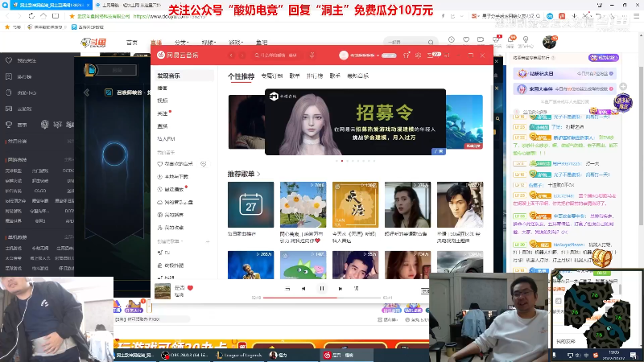Open 播客 in NetEase sidebar
Image resolution: width=644 pixels, height=362 pixels.
[163, 88]
